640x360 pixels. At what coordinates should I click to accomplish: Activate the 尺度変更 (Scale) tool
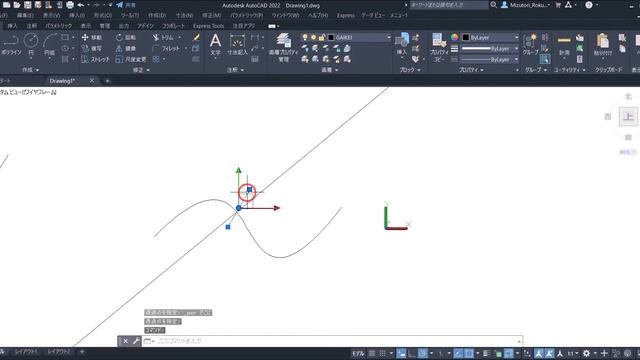pos(131,59)
